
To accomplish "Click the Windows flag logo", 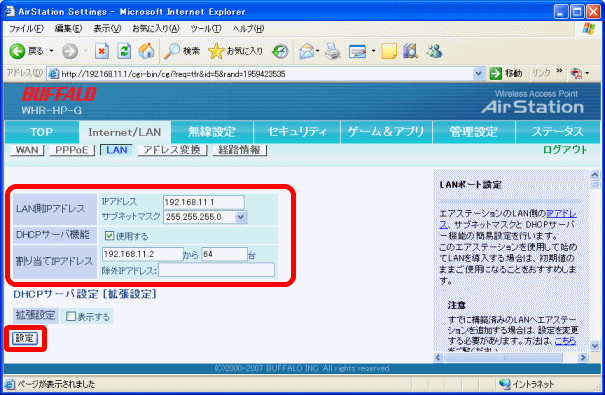I will click(589, 28).
